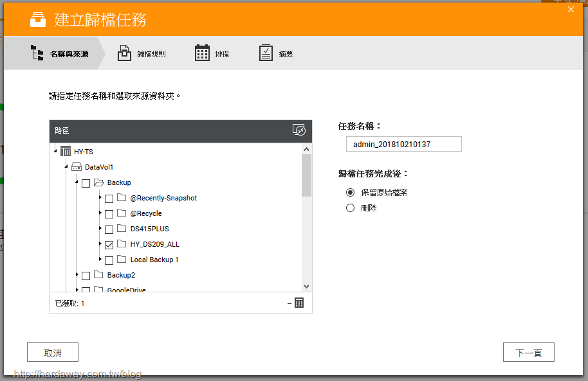Click the @Recently-Snapshot folder icon
Screen dimensions: 588x381
coord(122,197)
